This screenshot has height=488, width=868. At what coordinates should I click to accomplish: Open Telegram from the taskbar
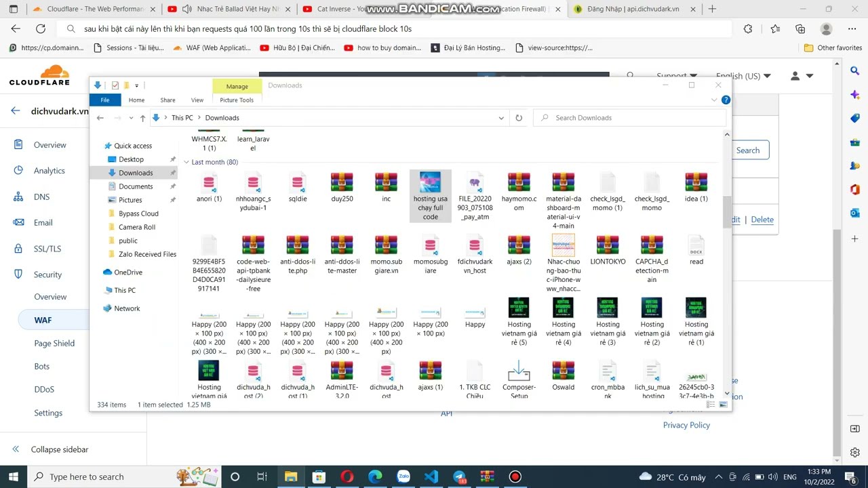click(x=459, y=476)
